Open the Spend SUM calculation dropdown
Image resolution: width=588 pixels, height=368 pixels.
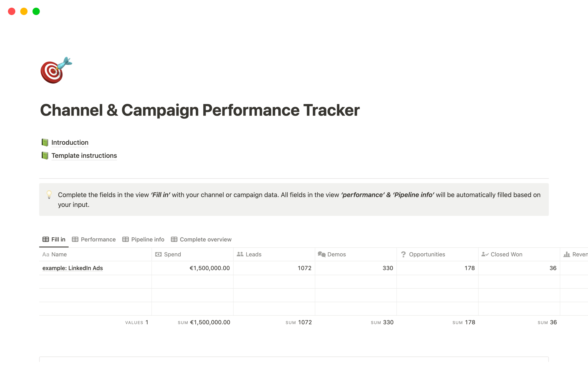pos(204,322)
